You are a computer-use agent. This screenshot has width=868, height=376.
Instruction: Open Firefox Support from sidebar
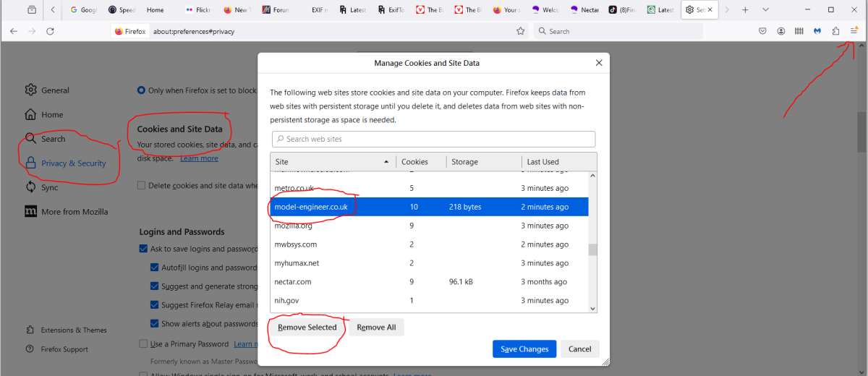pyautogui.click(x=56, y=349)
